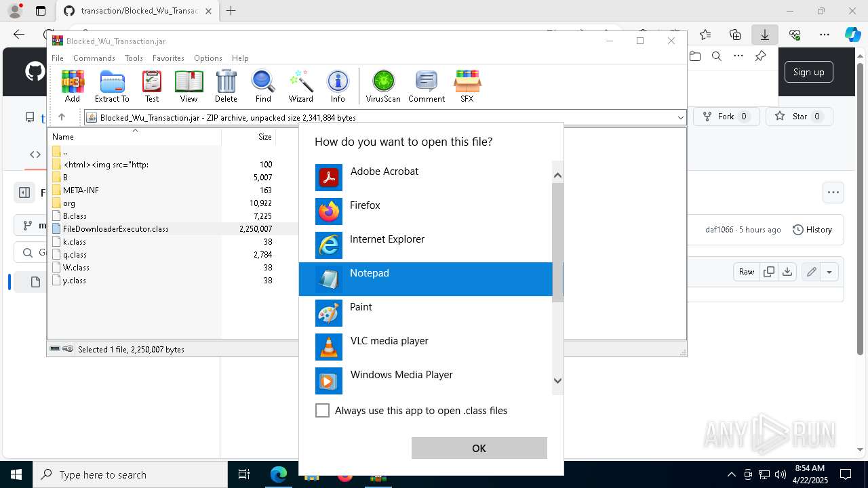Sort by the Name column header
This screenshot has width=868, height=488.
click(135, 136)
